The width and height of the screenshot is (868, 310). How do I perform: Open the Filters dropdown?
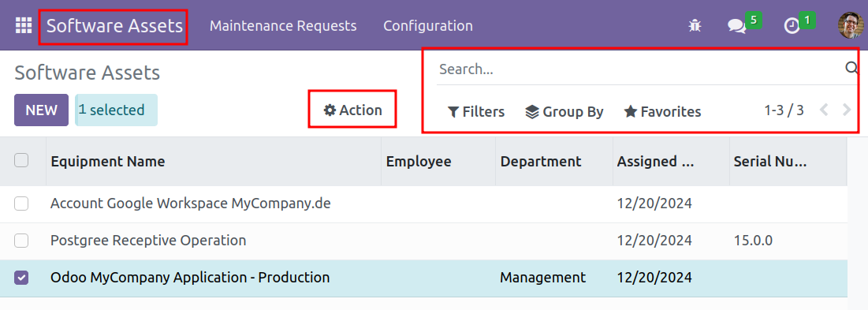click(x=476, y=112)
